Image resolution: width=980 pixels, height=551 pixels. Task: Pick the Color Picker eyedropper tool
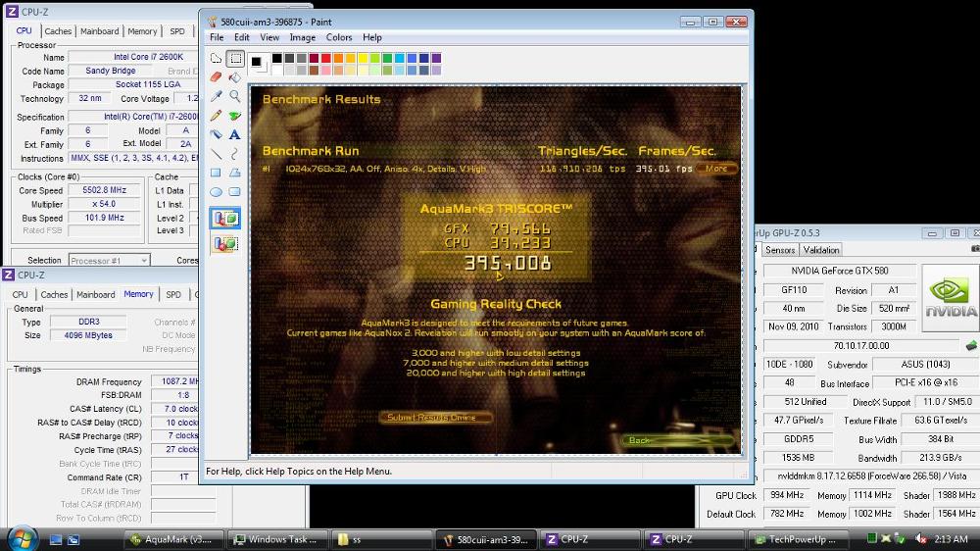point(217,96)
